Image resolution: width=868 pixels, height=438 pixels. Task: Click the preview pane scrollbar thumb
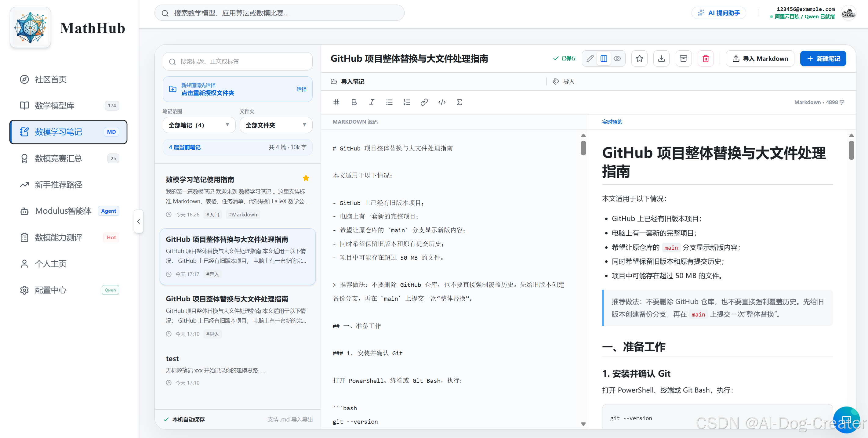coord(851,150)
